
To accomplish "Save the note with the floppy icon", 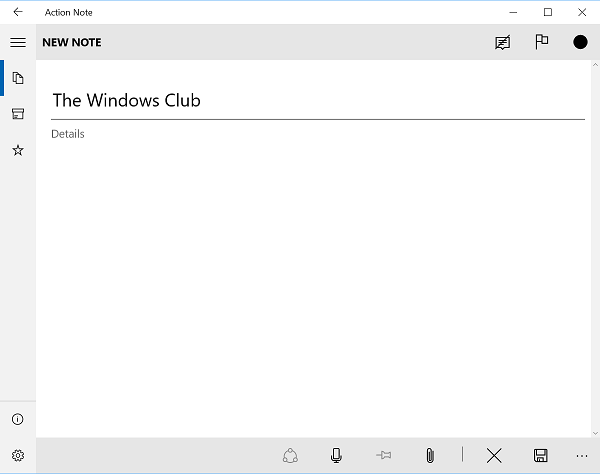I will click(540, 455).
